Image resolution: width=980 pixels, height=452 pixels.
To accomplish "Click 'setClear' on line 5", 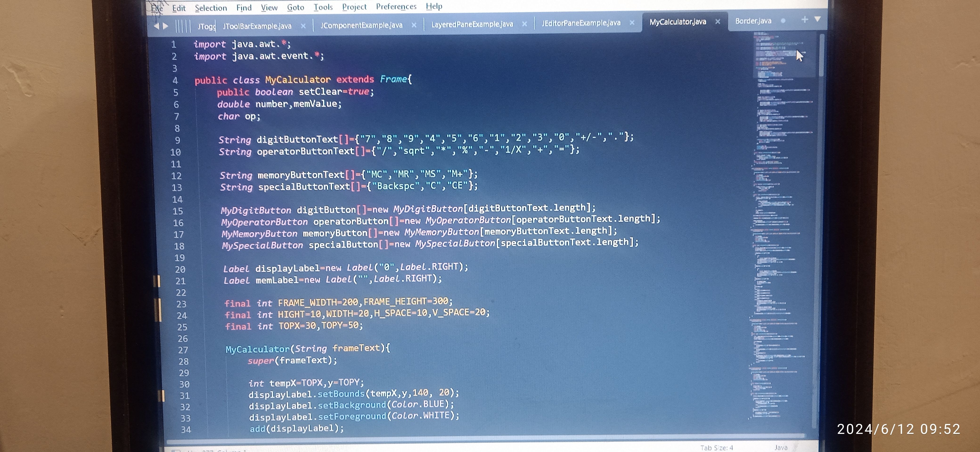I will (x=320, y=92).
